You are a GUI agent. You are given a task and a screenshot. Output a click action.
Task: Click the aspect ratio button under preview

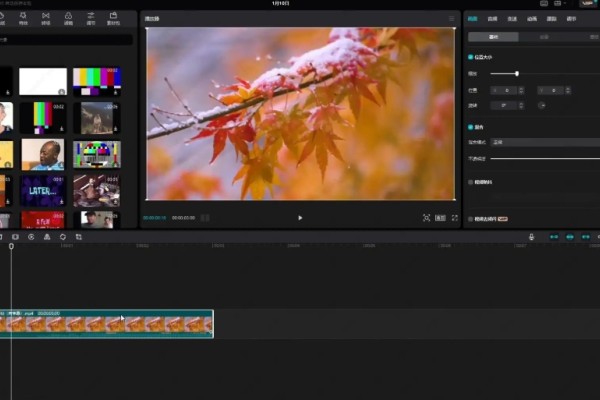[x=440, y=218]
